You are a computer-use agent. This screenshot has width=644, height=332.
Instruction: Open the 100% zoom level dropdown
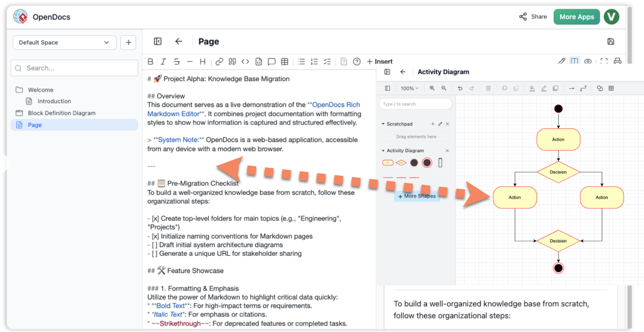tap(409, 88)
